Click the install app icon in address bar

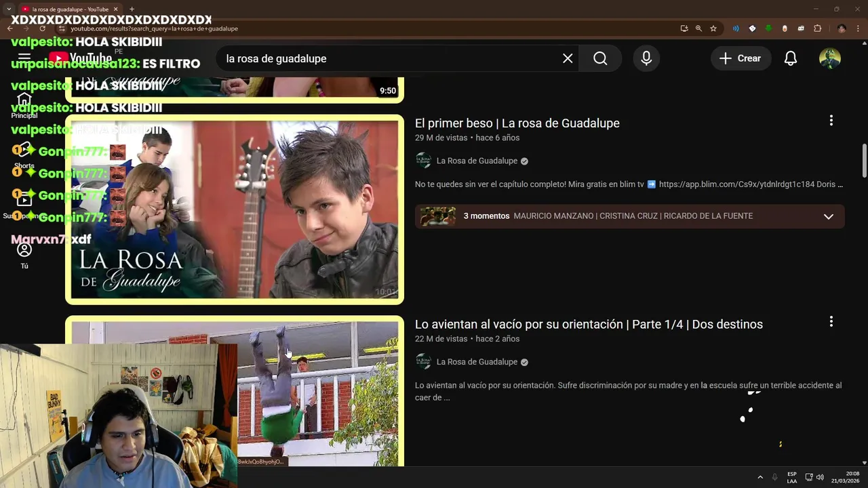coord(684,28)
